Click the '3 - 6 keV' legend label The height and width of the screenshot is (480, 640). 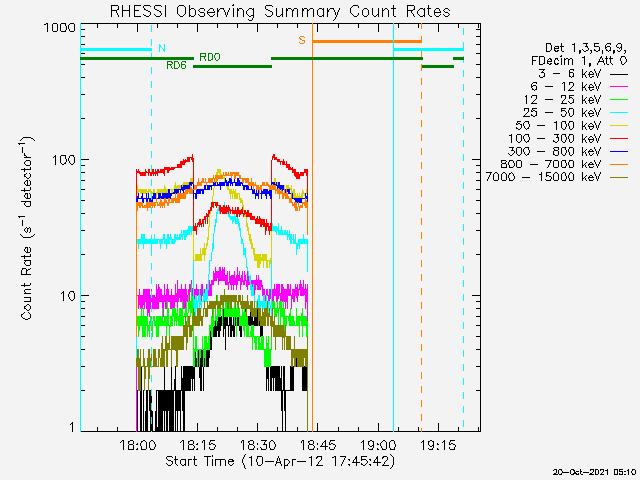click(x=570, y=74)
